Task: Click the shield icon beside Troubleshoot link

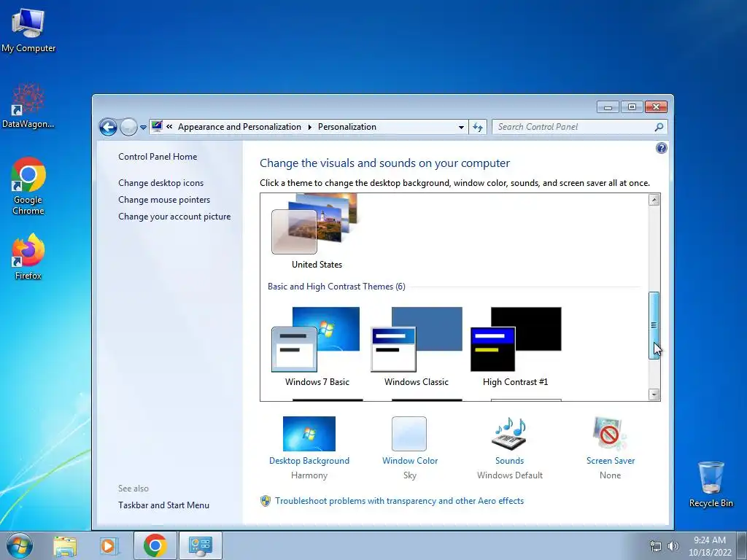Action: [x=266, y=501]
